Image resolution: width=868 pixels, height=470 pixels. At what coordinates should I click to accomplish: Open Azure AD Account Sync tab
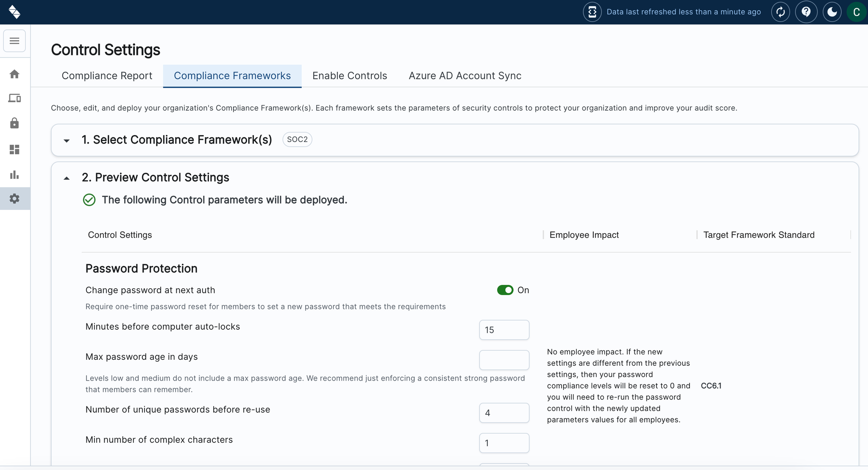pyautogui.click(x=465, y=76)
